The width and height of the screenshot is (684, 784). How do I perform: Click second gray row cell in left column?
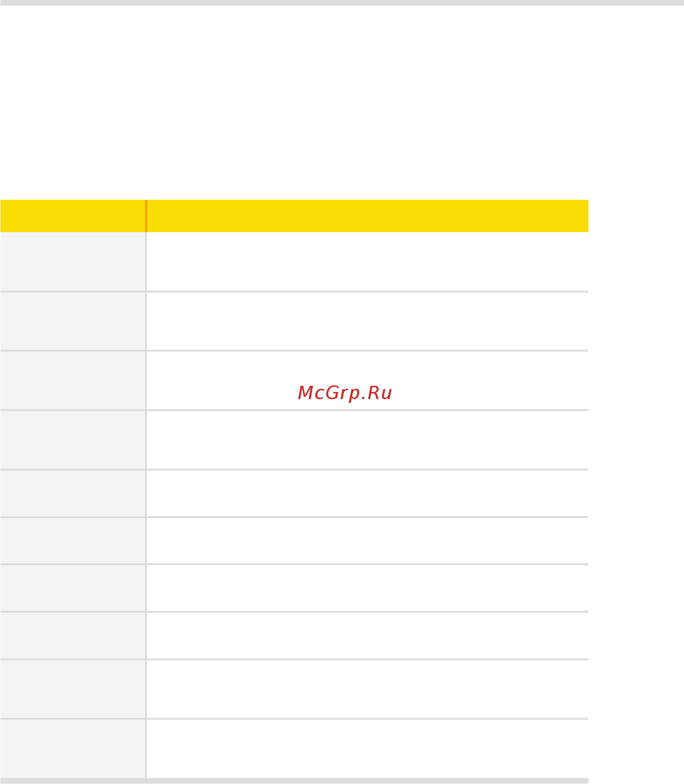(73, 321)
